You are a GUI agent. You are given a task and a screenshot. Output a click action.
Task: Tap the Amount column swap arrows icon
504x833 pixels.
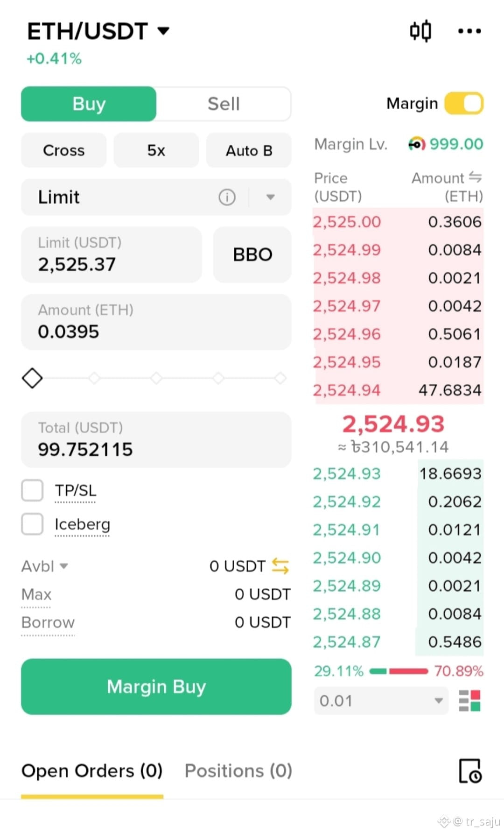click(476, 177)
